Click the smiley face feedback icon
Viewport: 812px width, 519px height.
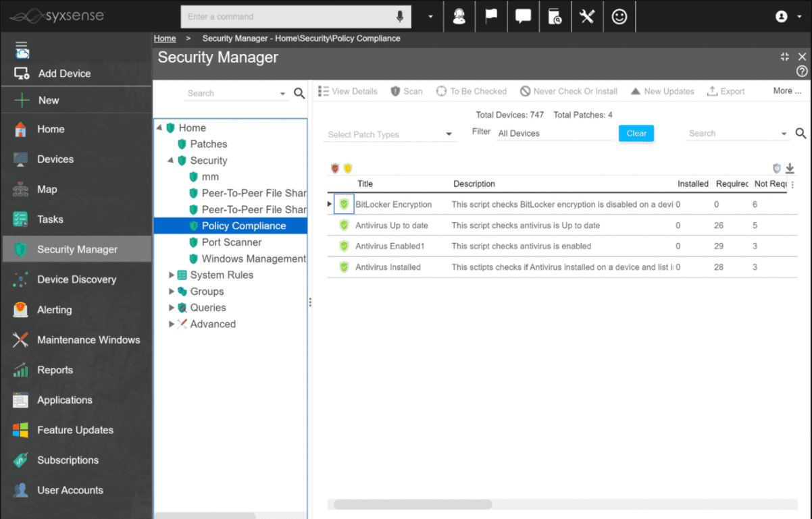click(619, 16)
